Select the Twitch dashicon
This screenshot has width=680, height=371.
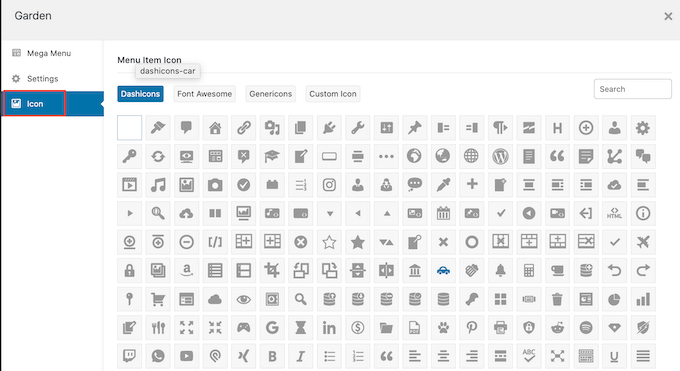[129, 356]
